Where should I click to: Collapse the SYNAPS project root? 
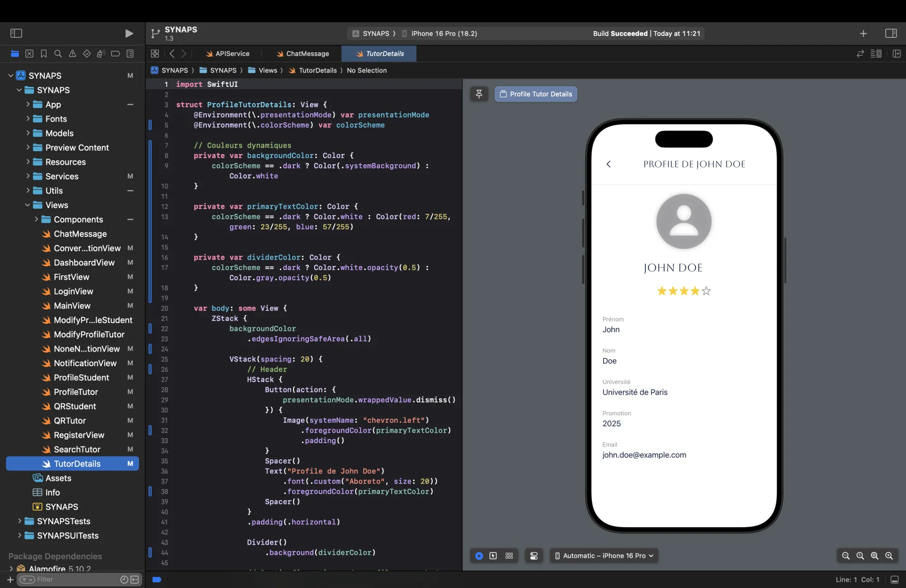pos(10,76)
